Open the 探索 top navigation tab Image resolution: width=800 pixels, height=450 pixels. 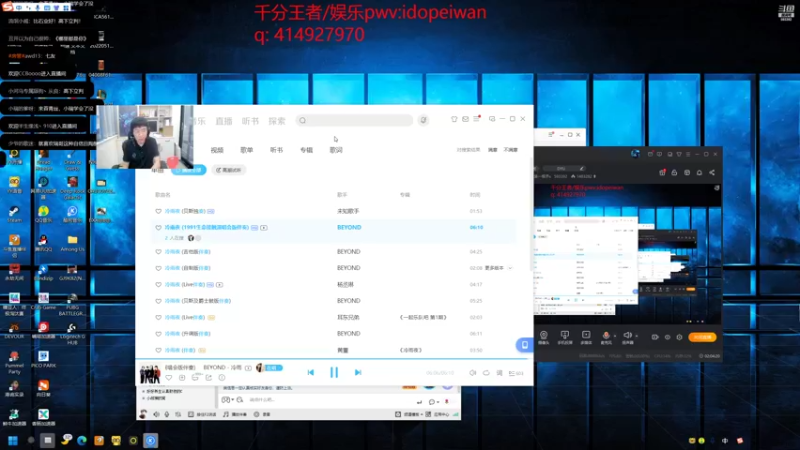click(x=277, y=121)
